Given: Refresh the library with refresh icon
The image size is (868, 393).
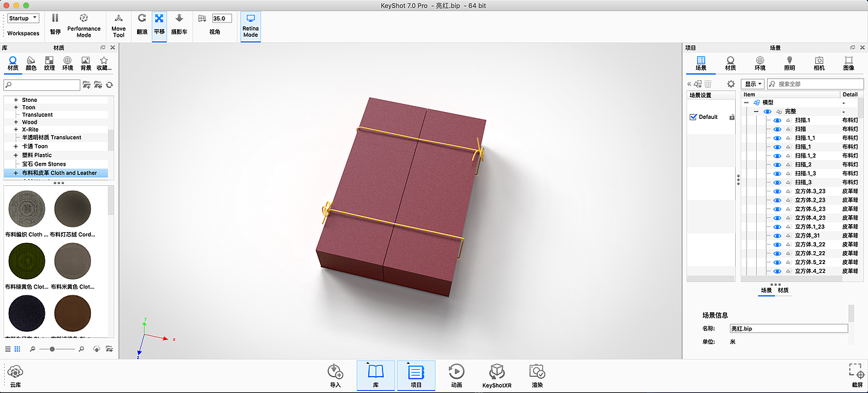Looking at the screenshot, I should [x=109, y=85].
